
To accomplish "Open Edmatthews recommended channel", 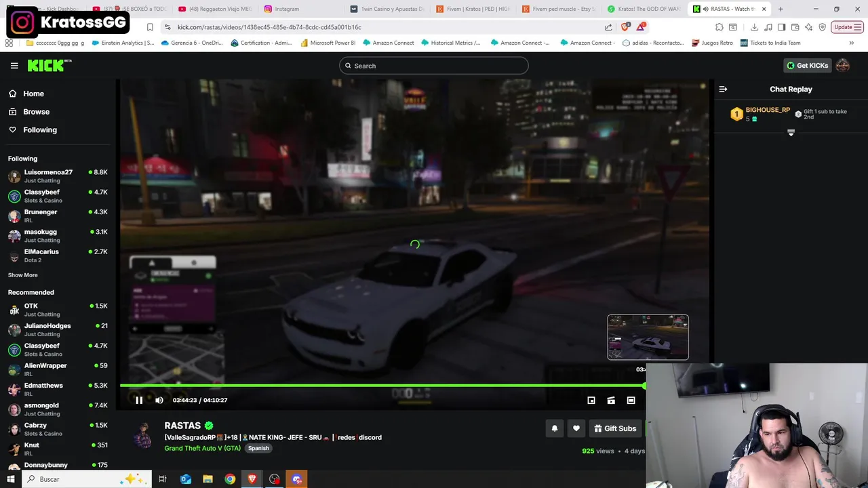I will [x=58, y=389].
